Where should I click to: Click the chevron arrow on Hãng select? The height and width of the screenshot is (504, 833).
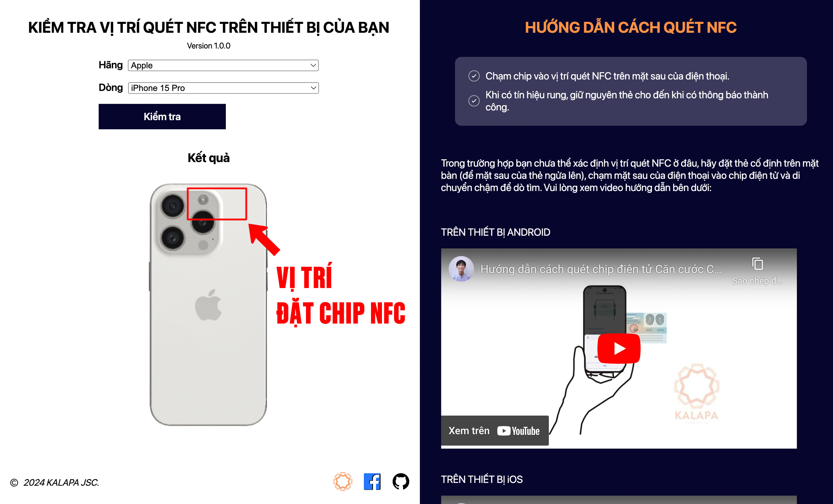313,65
